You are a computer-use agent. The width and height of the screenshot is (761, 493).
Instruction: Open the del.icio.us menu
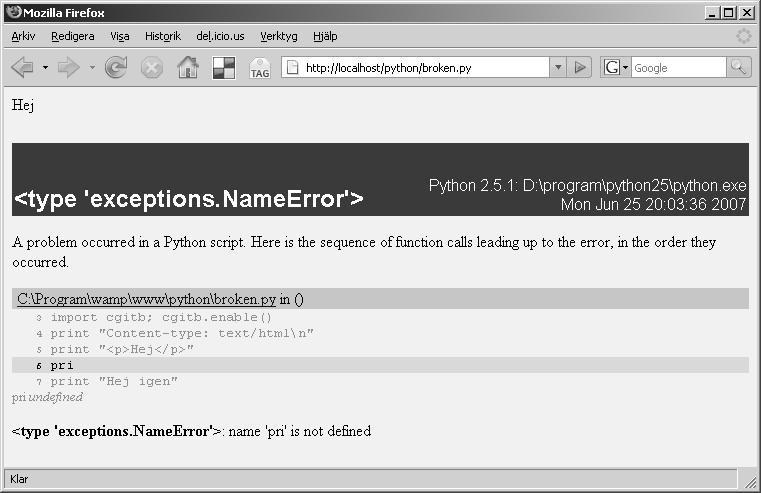click(220, 36)
